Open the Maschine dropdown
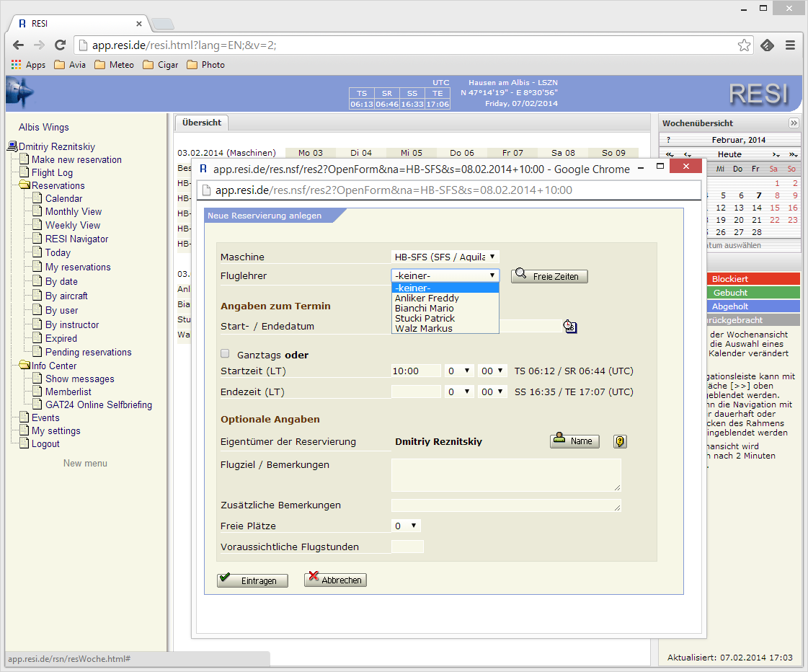The image size is (808, 672). click(445, 257)
